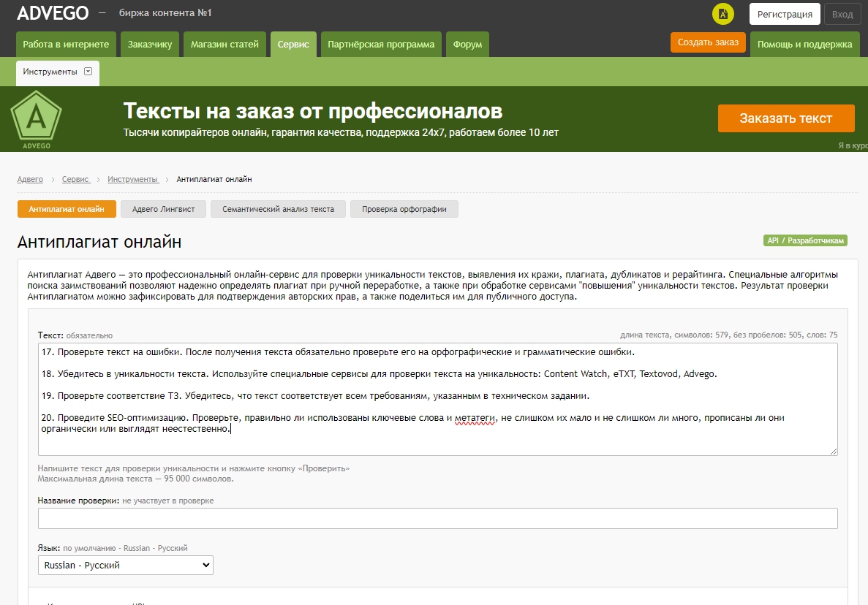The width and height of the screenshot is (868, 605).
Task: Click the line starting 18. Убедитесь в уникальности
Action: tap(380, 374)
